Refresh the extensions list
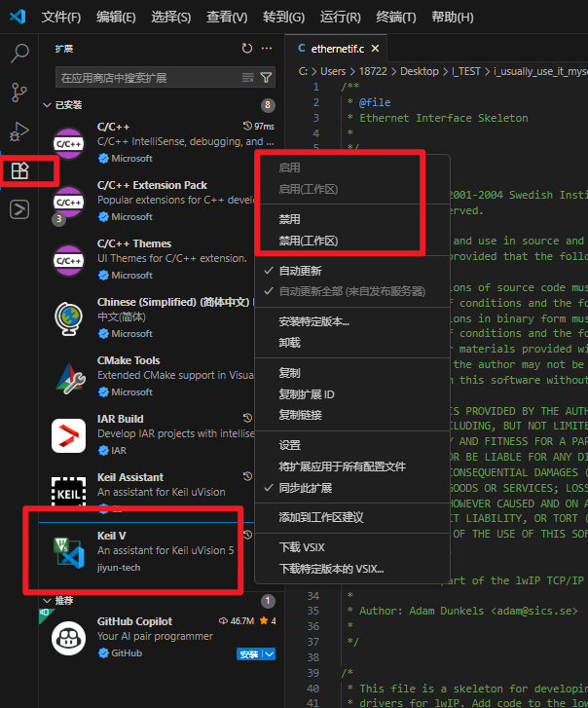 (x=247, y=49)
